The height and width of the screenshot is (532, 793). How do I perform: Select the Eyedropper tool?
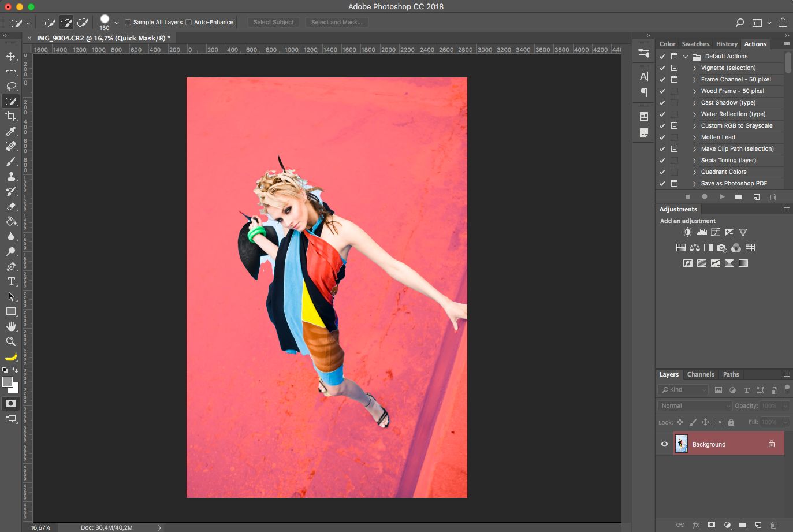(10, 131)
